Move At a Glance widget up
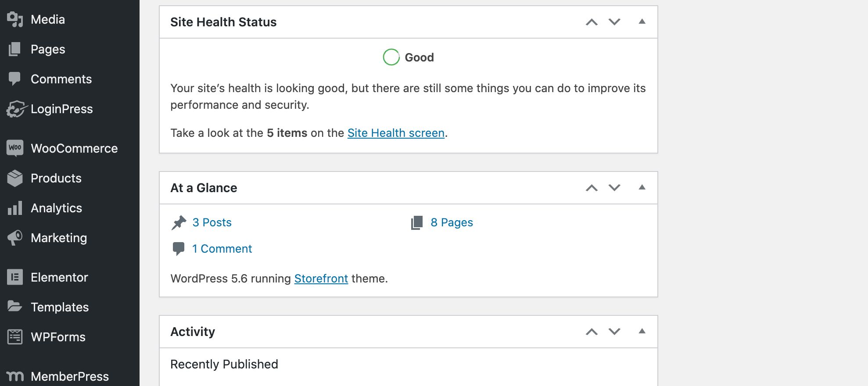This screenshot has width=868, height=386. 592,188
